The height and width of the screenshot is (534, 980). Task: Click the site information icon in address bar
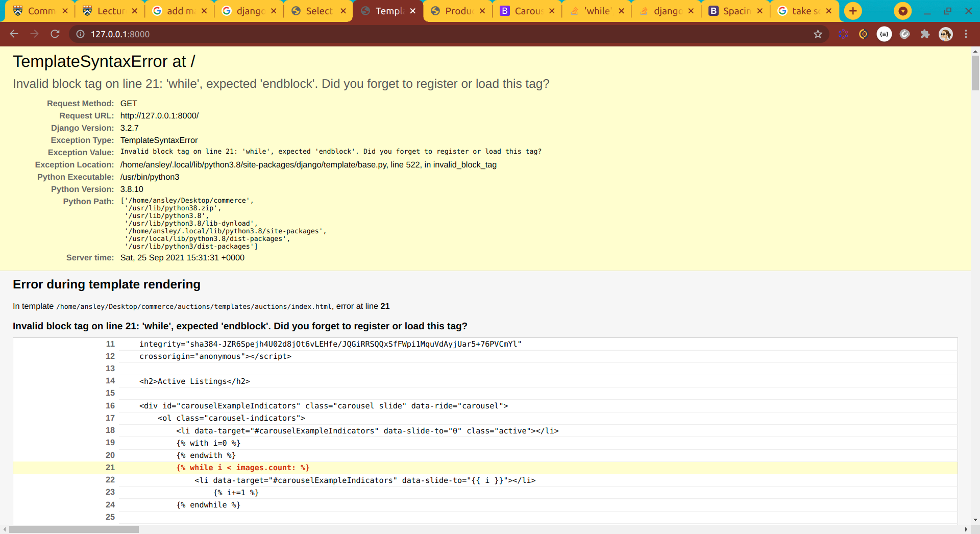pyautogui.click(x=80, y=34)
